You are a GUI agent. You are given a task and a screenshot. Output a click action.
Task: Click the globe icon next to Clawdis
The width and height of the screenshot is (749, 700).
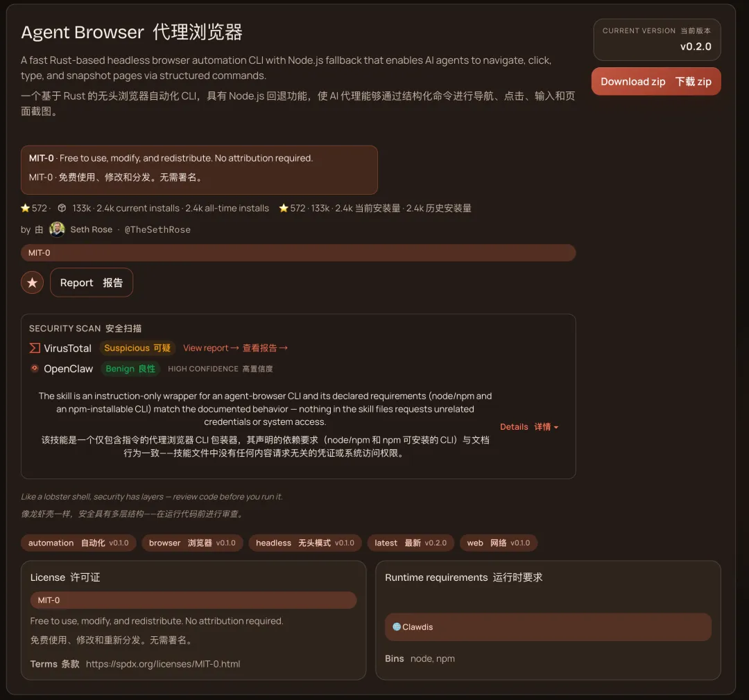[x=397, y=627]
